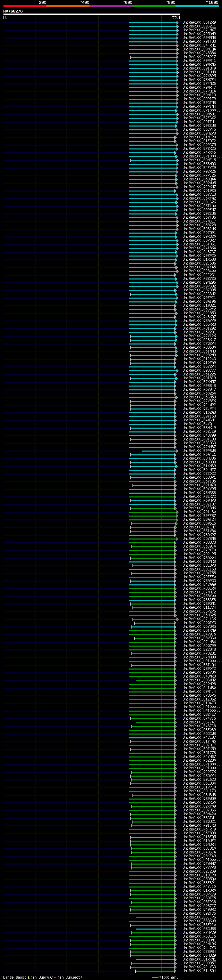Select label UniRef100_Q97EM7

point(199,527)
